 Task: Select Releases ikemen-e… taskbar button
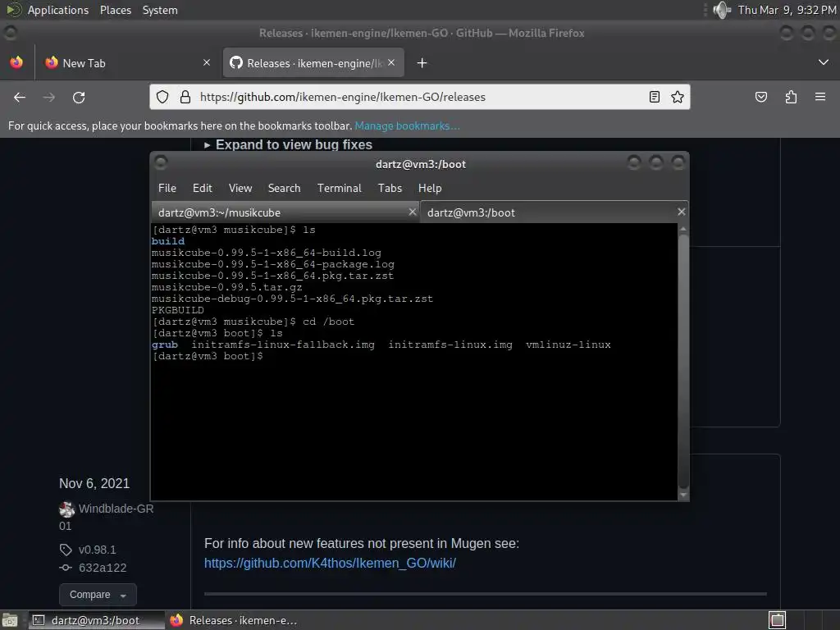tap(233, 620)
